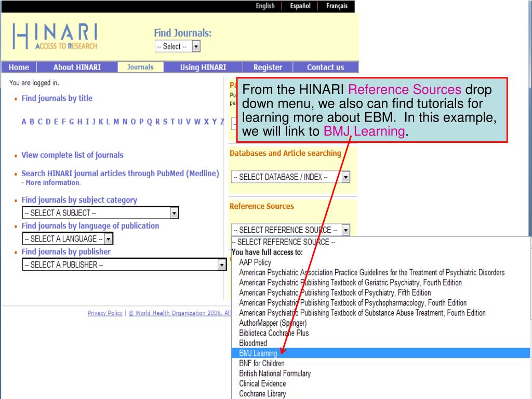Open the Contact us tab
This screenshot has height=399, width=532.
pyautogui.click(x=325, y=67)
